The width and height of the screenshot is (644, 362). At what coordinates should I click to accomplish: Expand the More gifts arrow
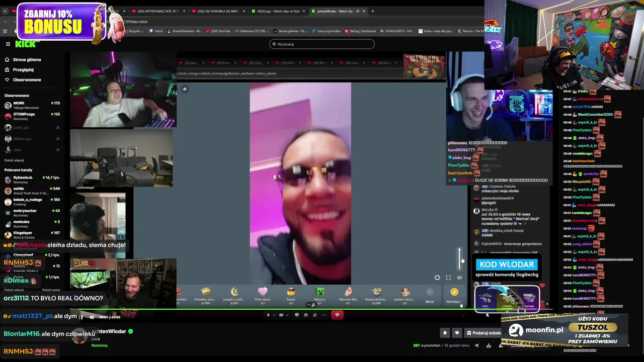click(430, 292)
